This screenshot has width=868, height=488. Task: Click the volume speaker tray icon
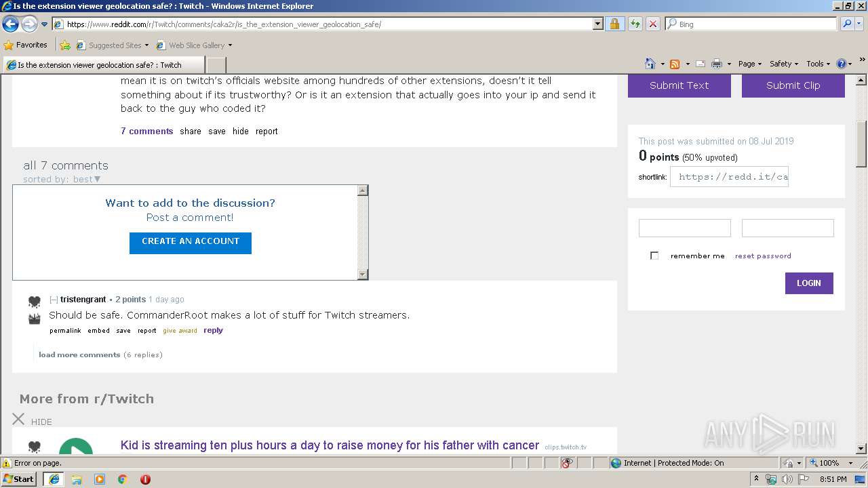(x=787, y=479)
